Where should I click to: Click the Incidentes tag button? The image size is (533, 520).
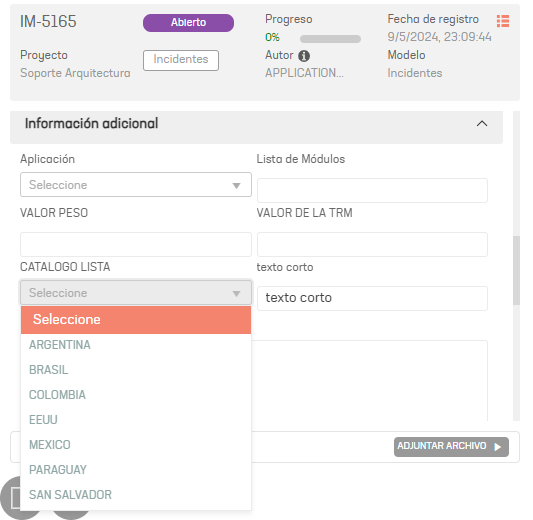(x=181, y=60)
